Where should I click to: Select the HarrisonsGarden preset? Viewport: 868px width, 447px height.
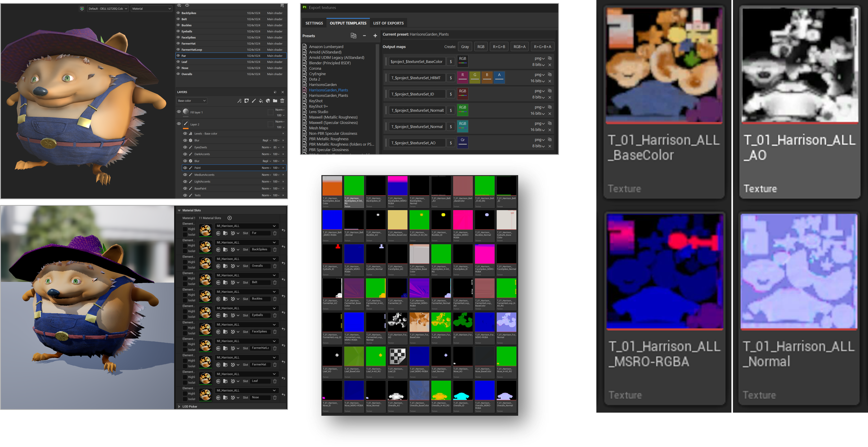click(323, 85)
